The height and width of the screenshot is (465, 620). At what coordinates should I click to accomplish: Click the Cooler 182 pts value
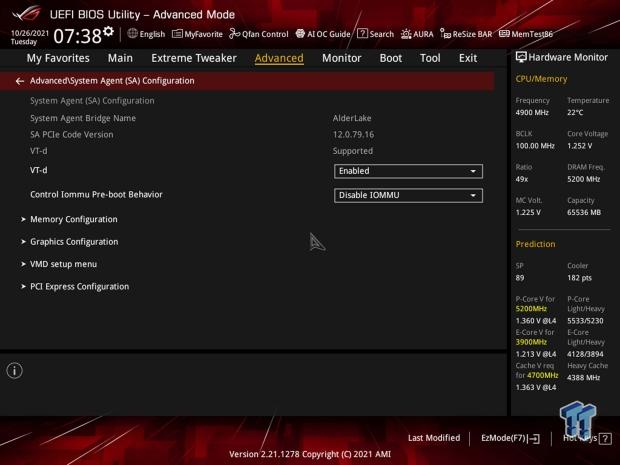(579, 278)
